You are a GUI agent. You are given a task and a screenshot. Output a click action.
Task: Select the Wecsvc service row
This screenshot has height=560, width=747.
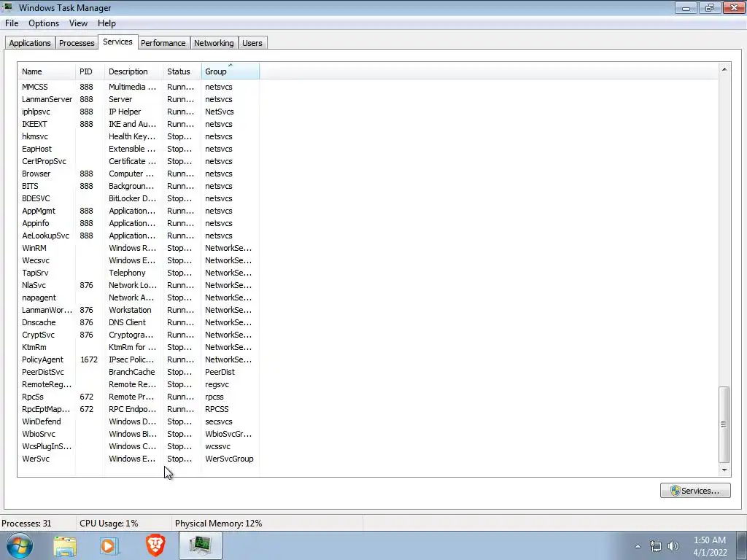pyautogui.click(x=138, y=260)
